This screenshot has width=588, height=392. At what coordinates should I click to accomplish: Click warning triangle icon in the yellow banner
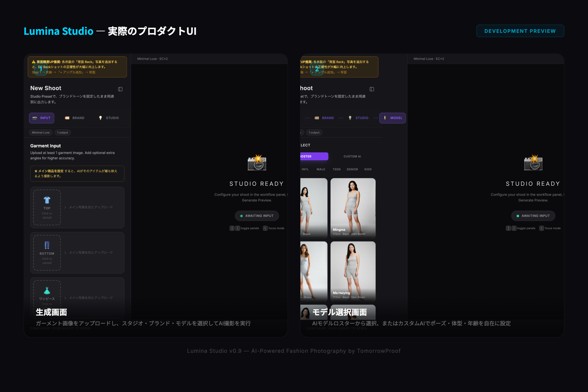pyautogui.click(x=34, y=62)
